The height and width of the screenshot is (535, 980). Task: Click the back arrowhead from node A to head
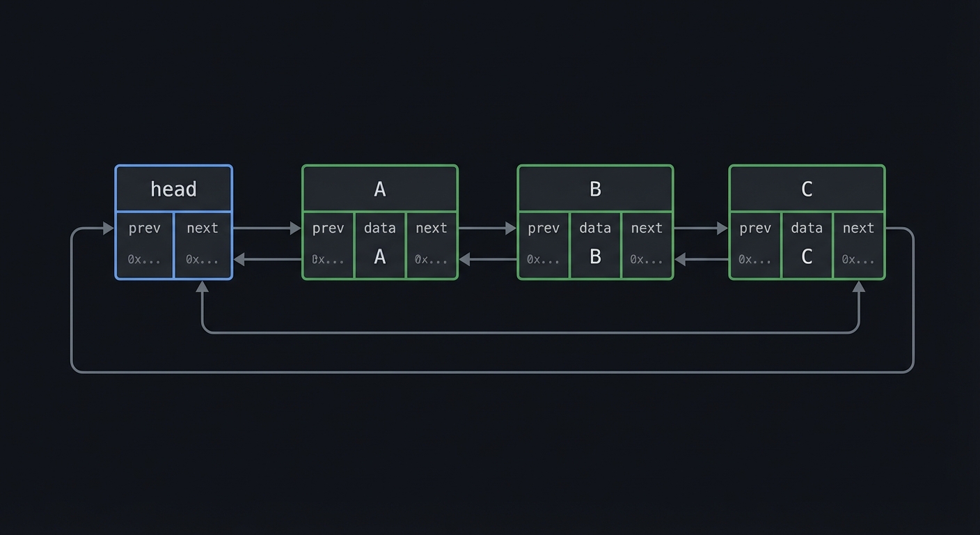coord(239,260)
